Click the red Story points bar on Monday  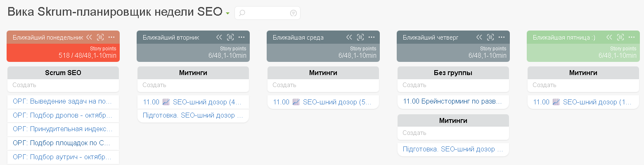(63, 52)
